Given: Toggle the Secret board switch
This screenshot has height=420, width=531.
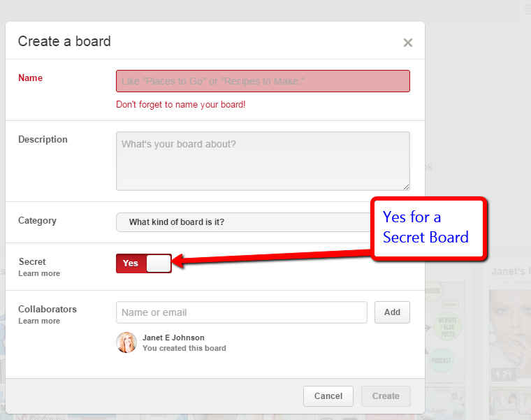Looking at the screenshot, I should coord(144,263).
